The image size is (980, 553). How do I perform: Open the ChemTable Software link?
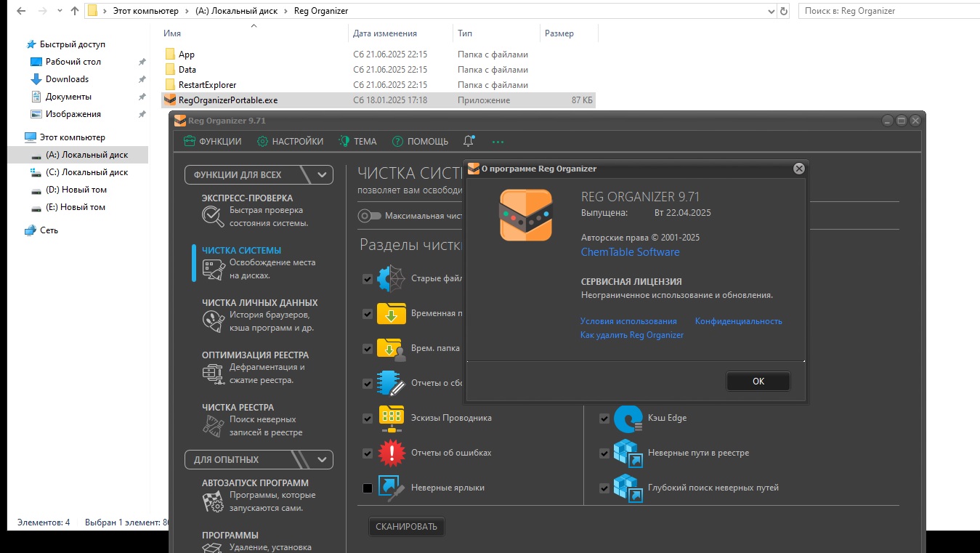pyautogui.click(x=631, y=252)
